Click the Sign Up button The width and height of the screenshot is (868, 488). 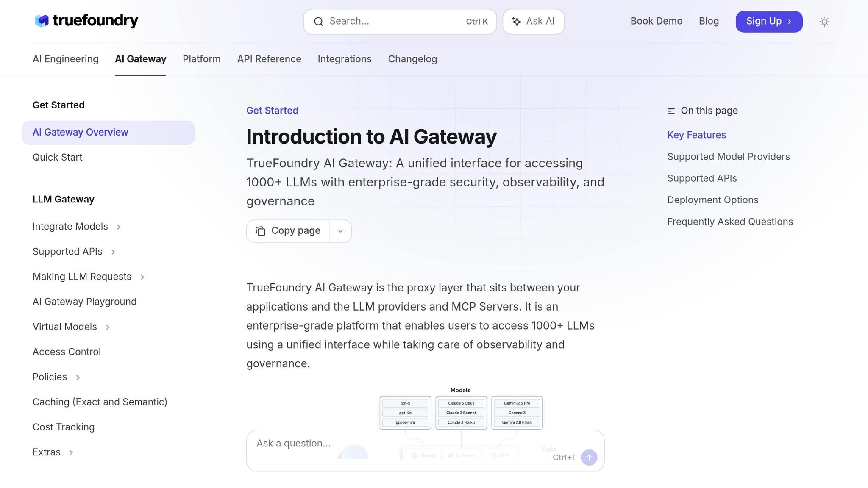769,22
